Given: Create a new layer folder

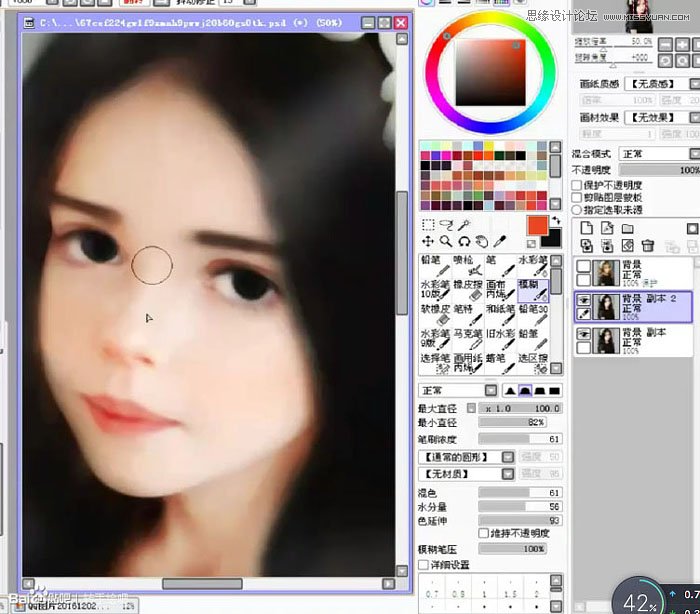Looking at the screenshot, I should tap(628, 229).
